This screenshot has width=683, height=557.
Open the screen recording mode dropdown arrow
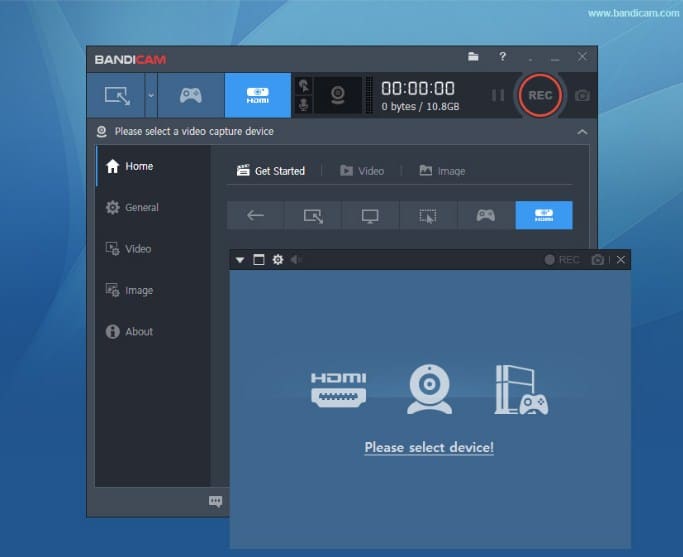[x=151, y=95]
